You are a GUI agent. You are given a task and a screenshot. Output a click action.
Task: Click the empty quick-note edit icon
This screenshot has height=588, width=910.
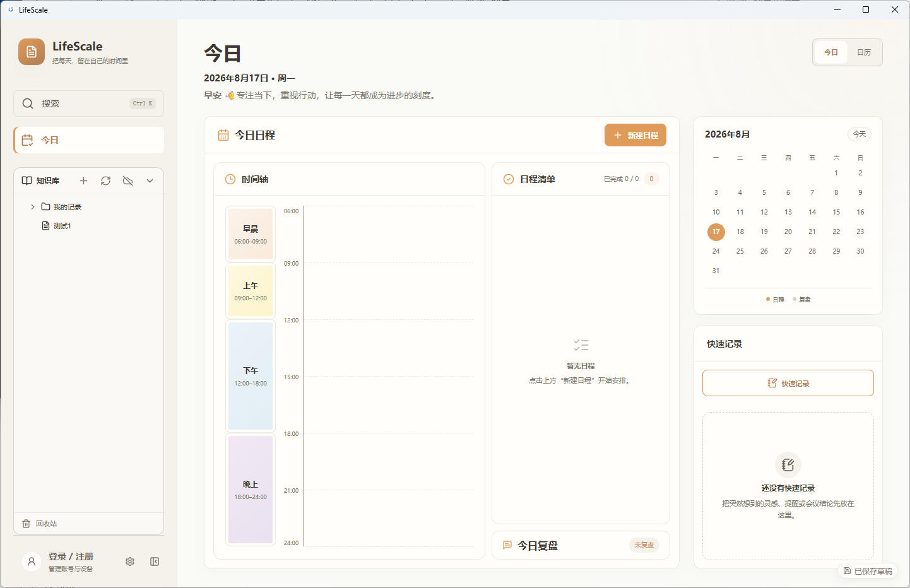pyautogui.click(x=788, y=465)
